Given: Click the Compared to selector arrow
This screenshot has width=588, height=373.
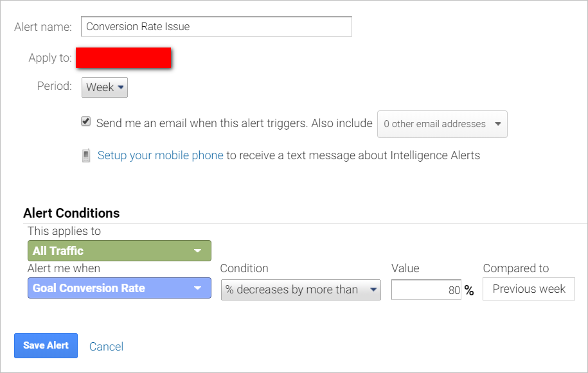Looking at the screenshot, I should [562, 289].
